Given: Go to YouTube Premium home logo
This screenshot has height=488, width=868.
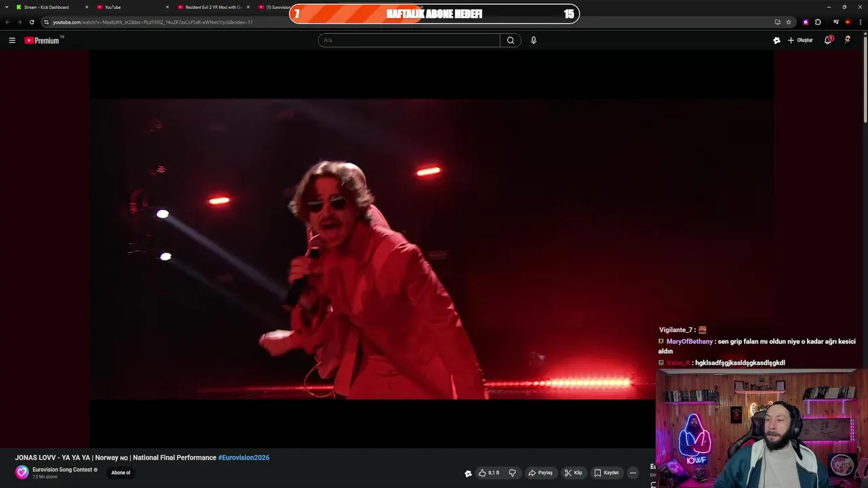Looking at the screenshot, I should [42, 41].
